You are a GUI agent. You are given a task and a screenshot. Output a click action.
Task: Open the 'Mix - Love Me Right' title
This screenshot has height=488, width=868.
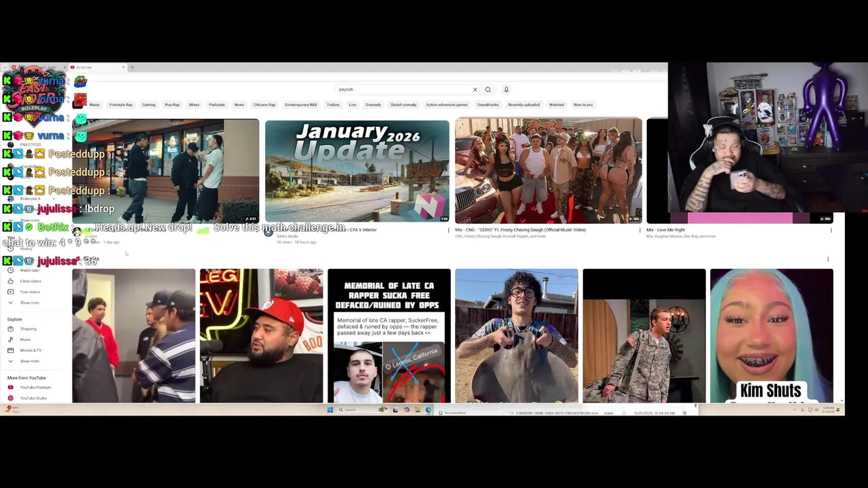coord(665,230)
